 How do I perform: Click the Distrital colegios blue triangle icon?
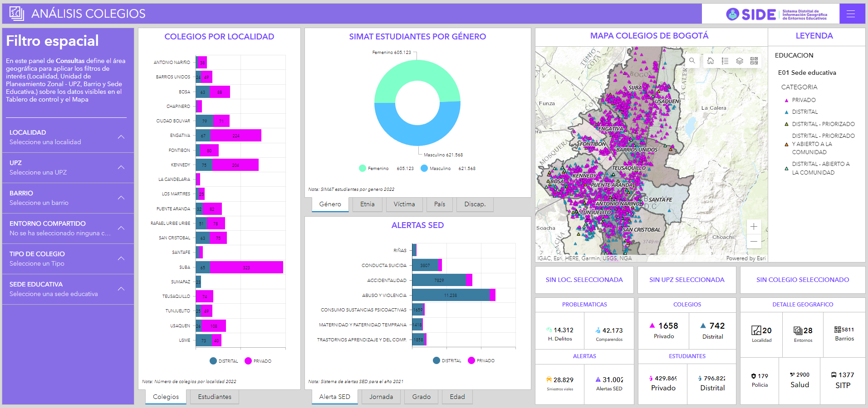point(703,325)
